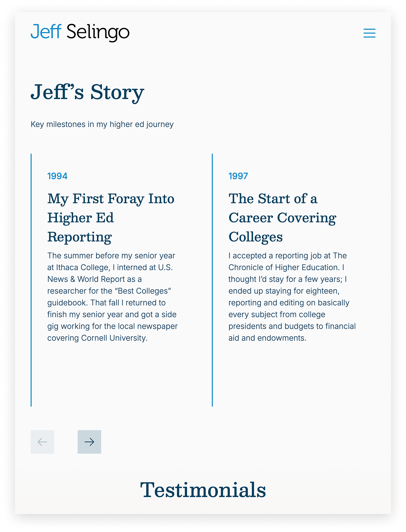Click the blue vertical line beside the 1994 card

coord(31,280)
